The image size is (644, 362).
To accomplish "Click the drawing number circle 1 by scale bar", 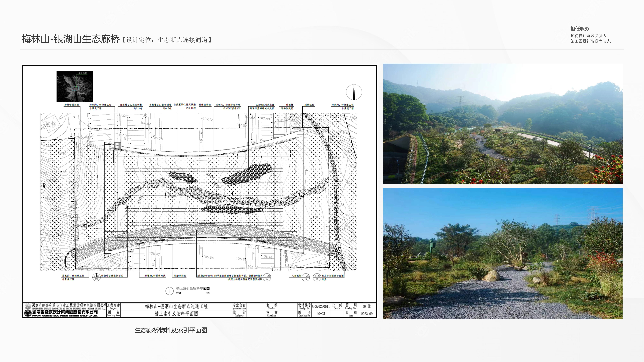I will pyautogui.click(x=169, y=291).
